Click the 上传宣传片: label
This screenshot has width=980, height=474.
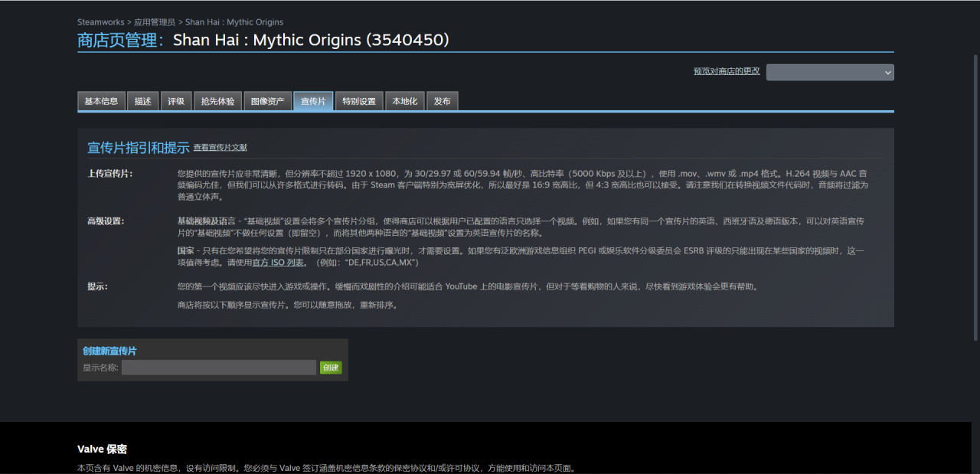[x=110, y=174]
